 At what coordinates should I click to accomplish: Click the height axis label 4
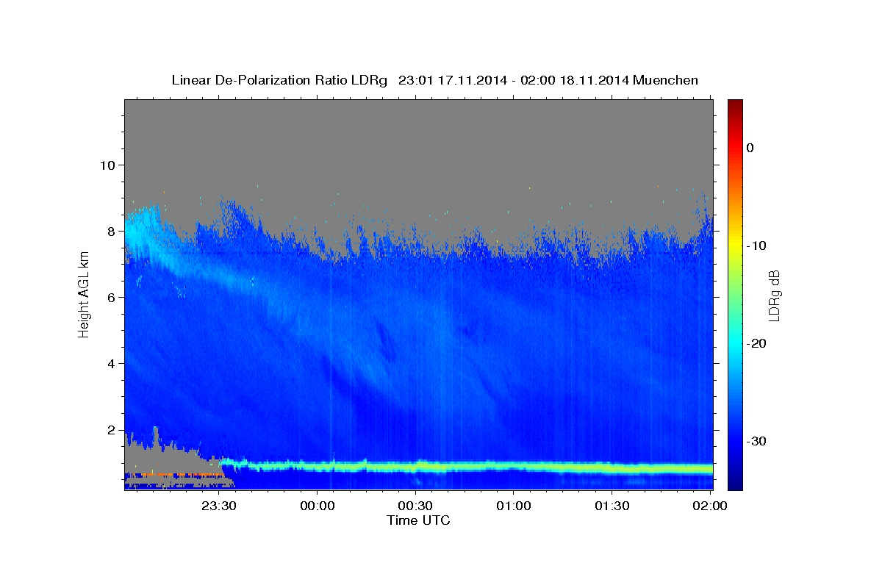(x=110, y=364)
